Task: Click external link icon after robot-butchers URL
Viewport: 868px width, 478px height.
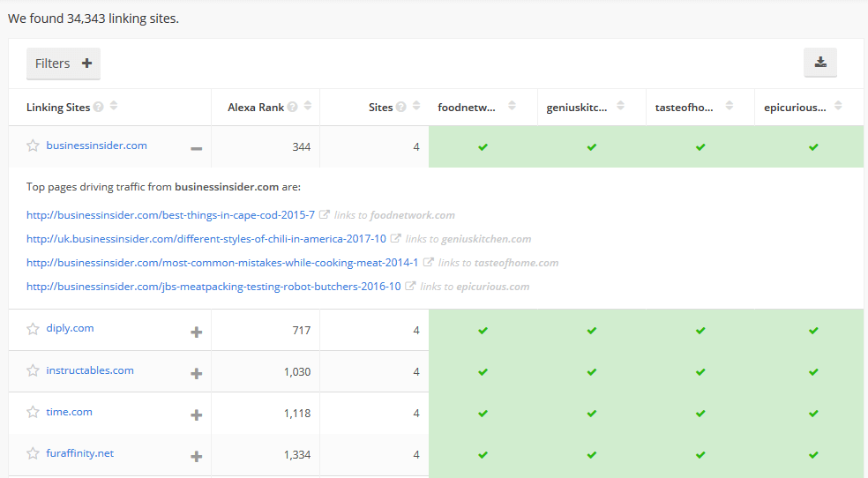Action: click(x=410, y=286)
